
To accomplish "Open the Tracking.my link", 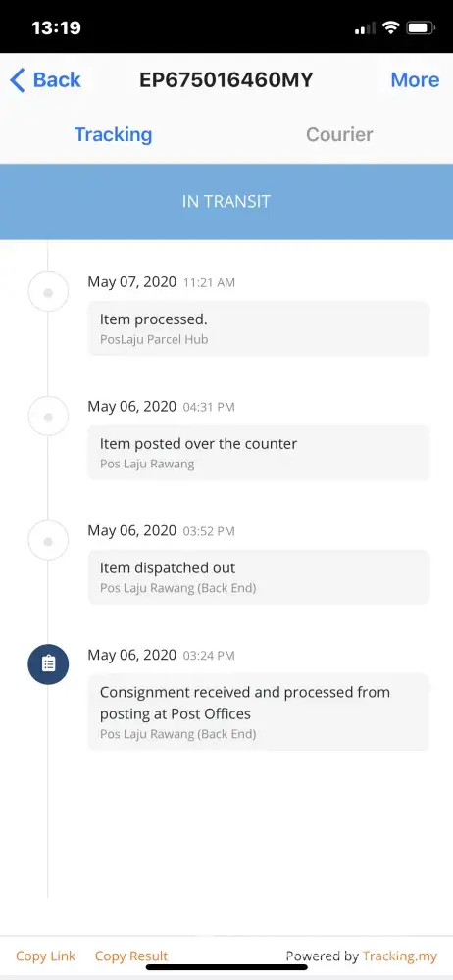I will click(400, 955).
